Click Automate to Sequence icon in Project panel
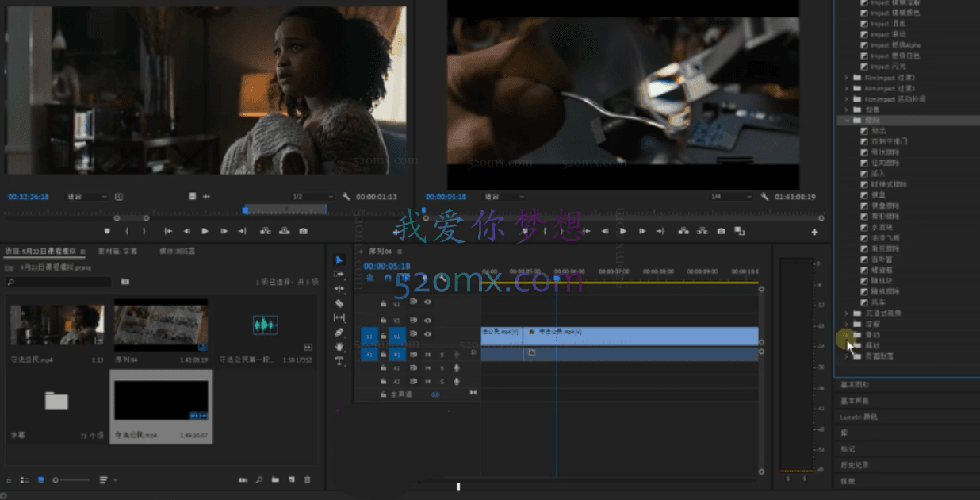 tap(243, 480)
